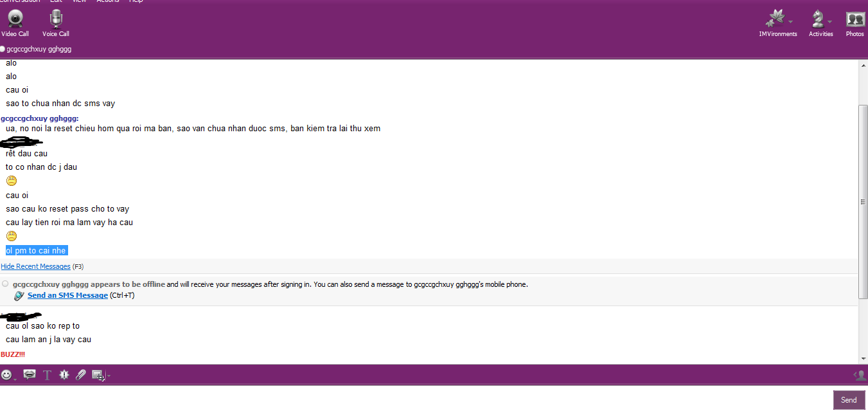Expand the screen capture dropdown arrow
The image size is (868, 411).
[x=109, y=376]
